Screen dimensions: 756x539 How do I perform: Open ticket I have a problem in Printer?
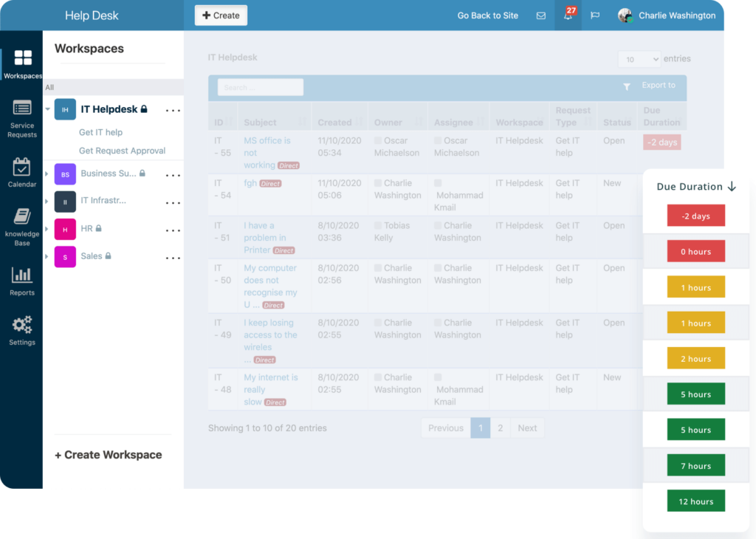(265, 238)
